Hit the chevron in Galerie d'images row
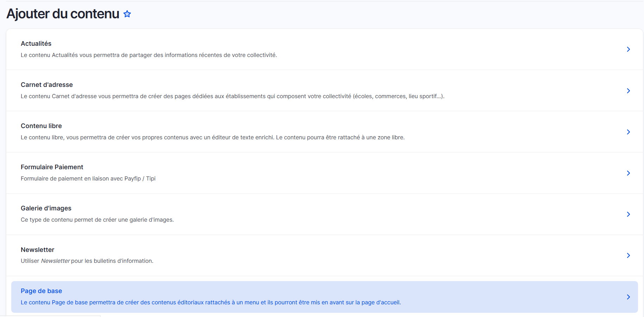This screenshot has height=317, width=644. click(x=628, y=214)
